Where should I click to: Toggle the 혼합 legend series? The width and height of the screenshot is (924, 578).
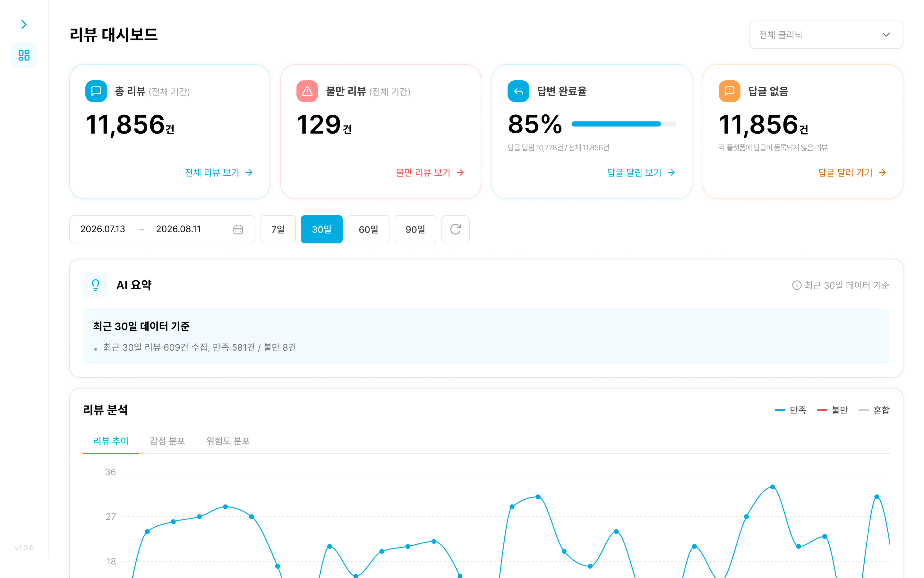(874, 410)
